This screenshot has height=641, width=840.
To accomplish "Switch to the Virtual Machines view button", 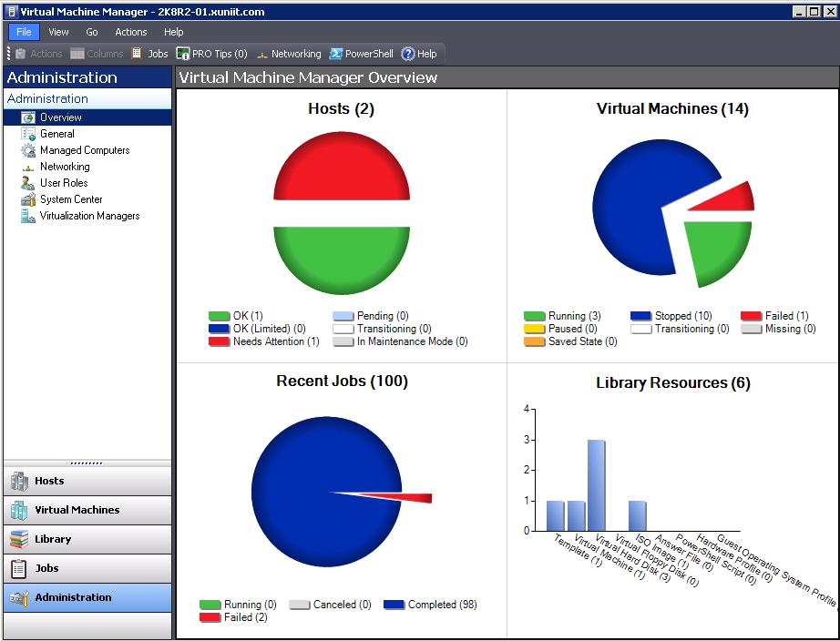I will click(x=87, y=510).
